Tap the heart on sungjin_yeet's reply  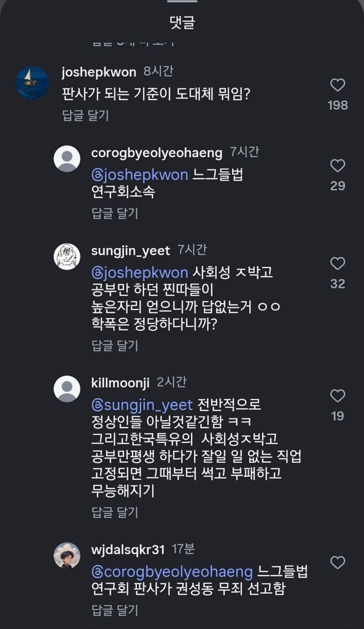pos(338,264)
